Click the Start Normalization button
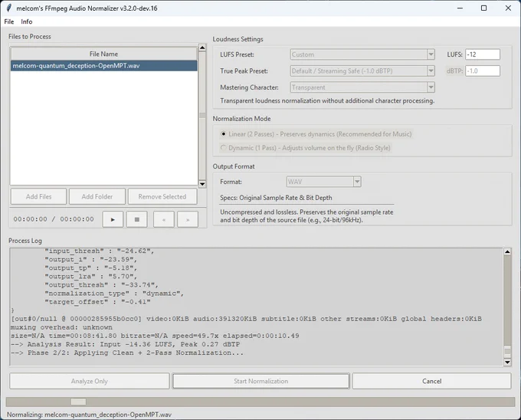This screenshot has width=521, height=420. [x=260, y=381]
